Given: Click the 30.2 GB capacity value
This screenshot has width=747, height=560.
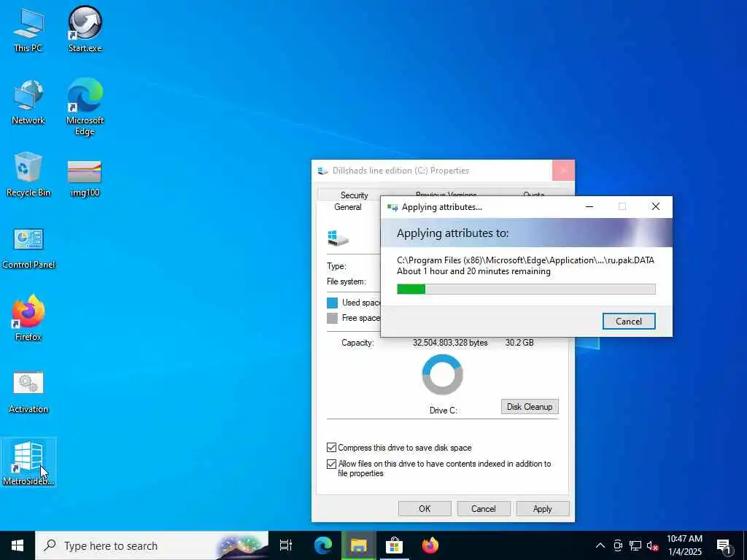Looking at the screenshot, I should [x=519, y=343].
